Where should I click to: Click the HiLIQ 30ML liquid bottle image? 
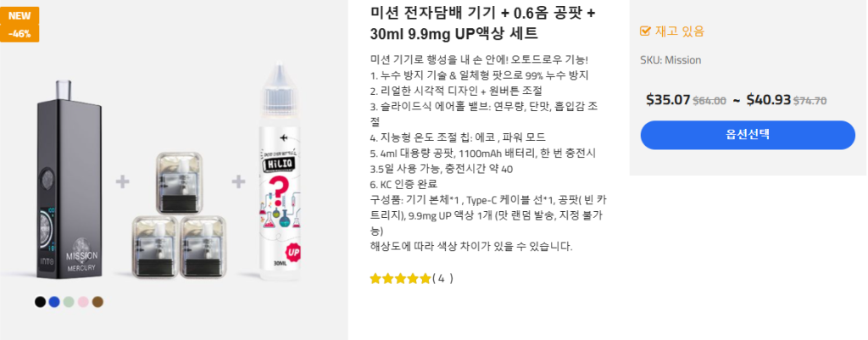coord(281,173)
